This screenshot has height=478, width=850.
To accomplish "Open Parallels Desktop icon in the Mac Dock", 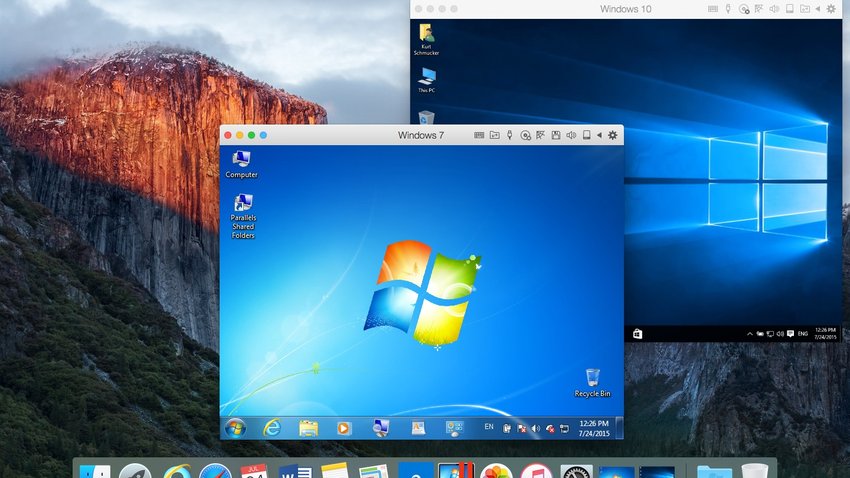I will click(455, 470).
